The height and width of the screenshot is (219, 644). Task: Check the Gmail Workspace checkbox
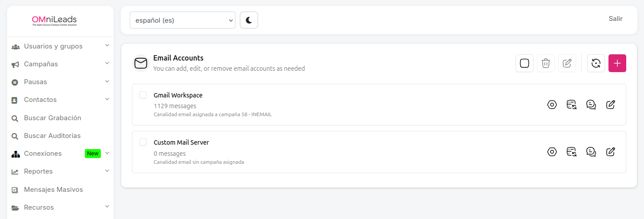[143, 95]
